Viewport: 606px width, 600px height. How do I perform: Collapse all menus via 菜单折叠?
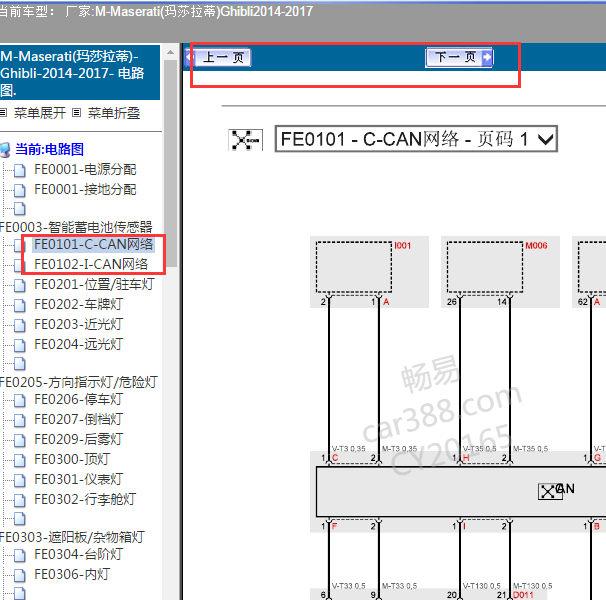pos(114,113)
